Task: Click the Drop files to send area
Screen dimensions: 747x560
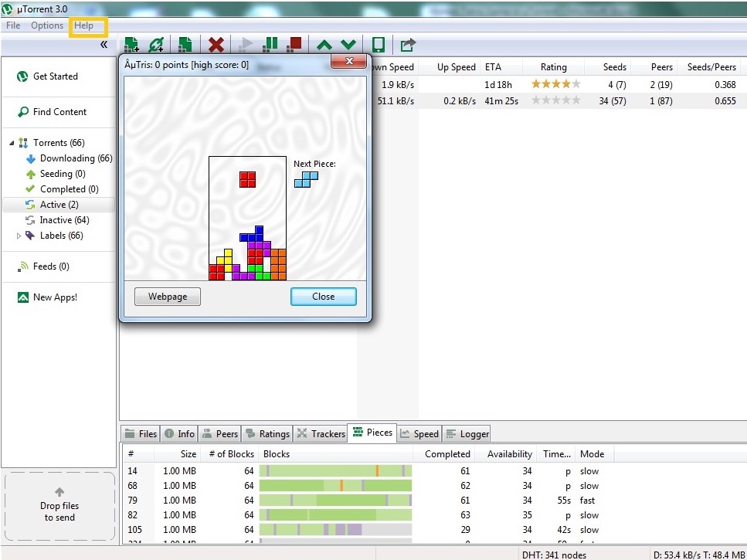Action: [x=59, y=507]
